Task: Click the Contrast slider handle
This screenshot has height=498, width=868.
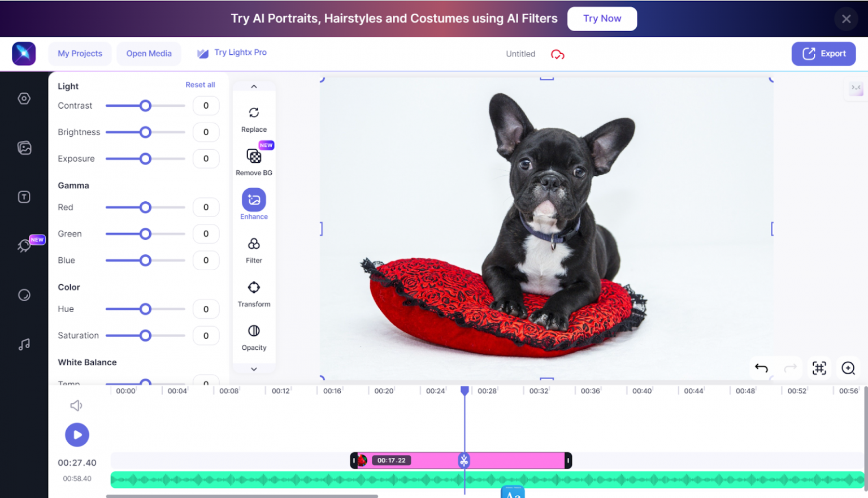Action: tap(145, 106)
